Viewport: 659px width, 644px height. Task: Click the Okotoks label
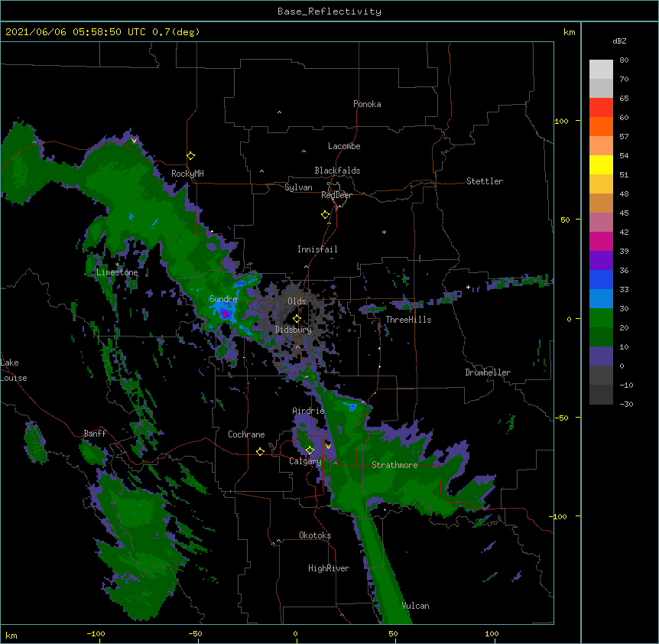click(x=315, y=535)
